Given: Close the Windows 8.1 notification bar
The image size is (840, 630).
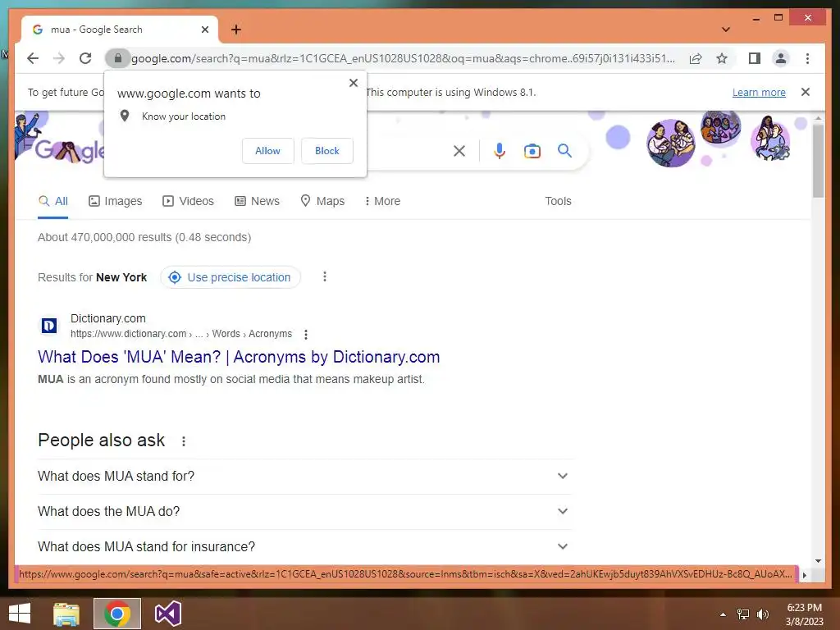Looking at the screenshot, I should coord(806,92).
